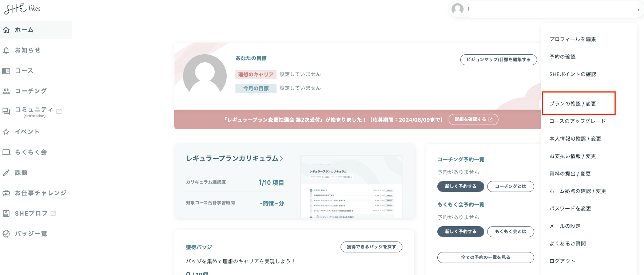Click 全ての予約の一覧を見る button
Screen dimensions: 644x275
pos(486,258)
